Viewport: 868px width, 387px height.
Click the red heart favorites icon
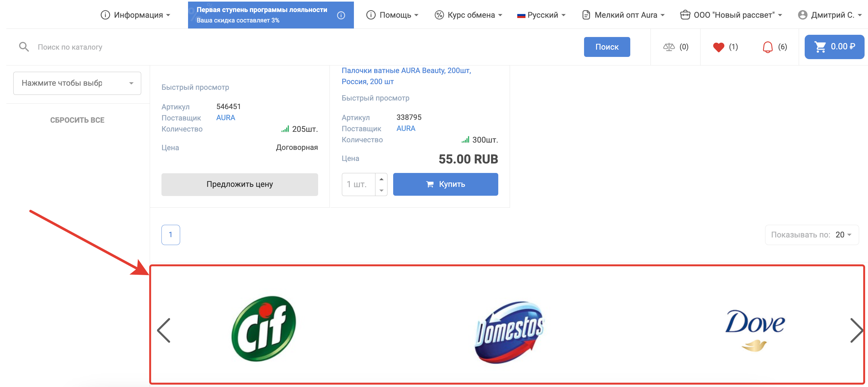tap(718, 47)
